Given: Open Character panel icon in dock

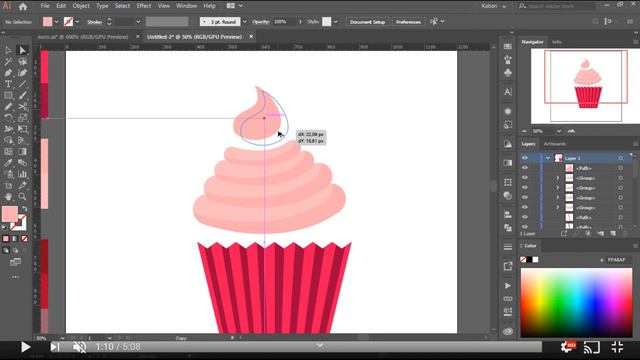Looking at the screenshot, I should click(508, 92).
